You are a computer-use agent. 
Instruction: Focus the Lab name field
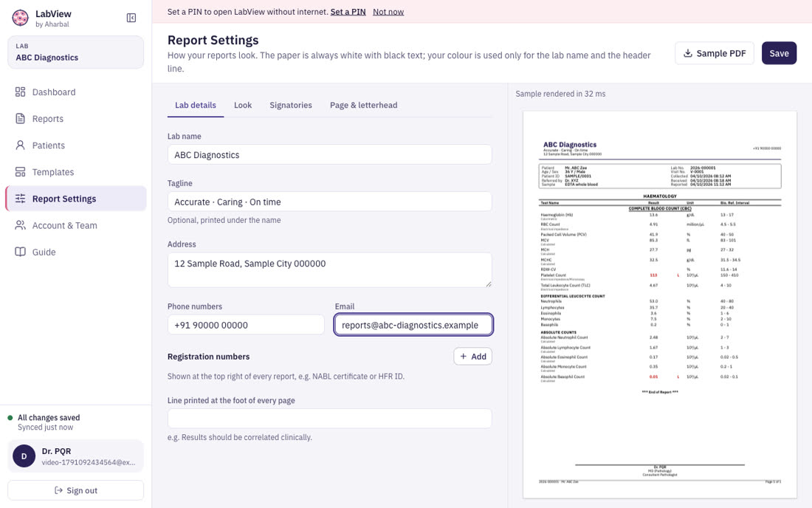pyautogui.click(x=329, y=155)
